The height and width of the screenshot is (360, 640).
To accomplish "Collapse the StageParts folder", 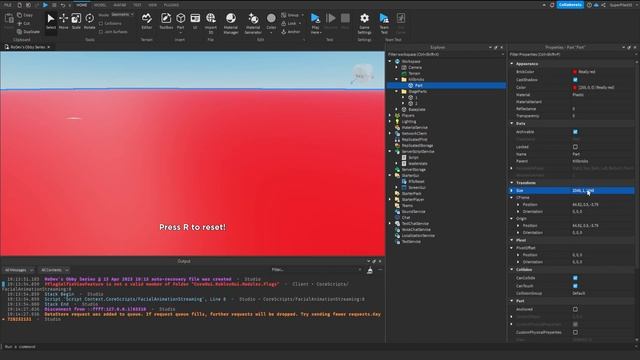I will (396, 91).
